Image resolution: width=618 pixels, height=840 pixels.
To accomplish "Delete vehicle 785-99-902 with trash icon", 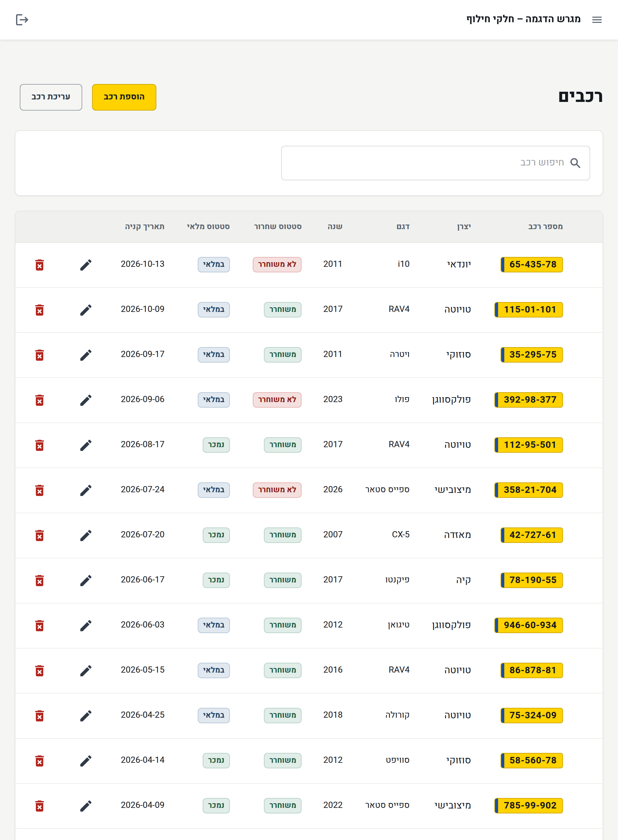I will pos(40,806).
